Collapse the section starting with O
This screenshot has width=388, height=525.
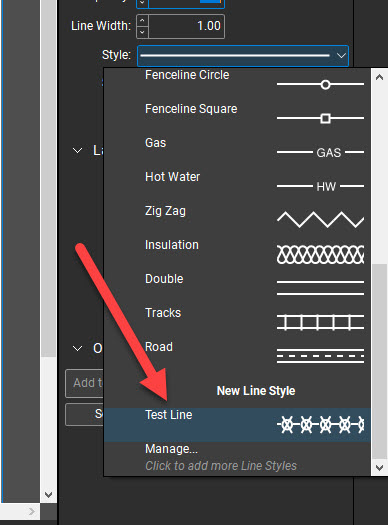77,349
